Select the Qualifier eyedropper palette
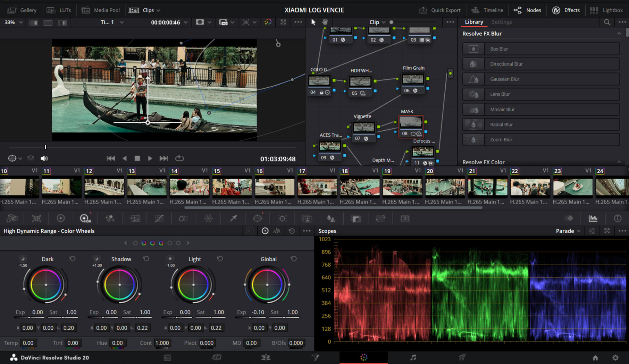629x364 pixels. [x=233, y=218]
